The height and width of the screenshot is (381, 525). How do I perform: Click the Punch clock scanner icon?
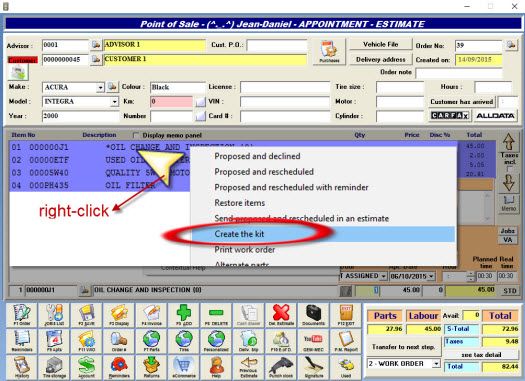click(281, 367)
